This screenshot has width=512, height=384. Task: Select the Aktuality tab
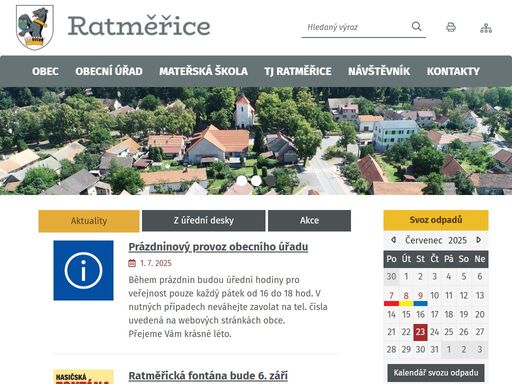coord(89,221)
